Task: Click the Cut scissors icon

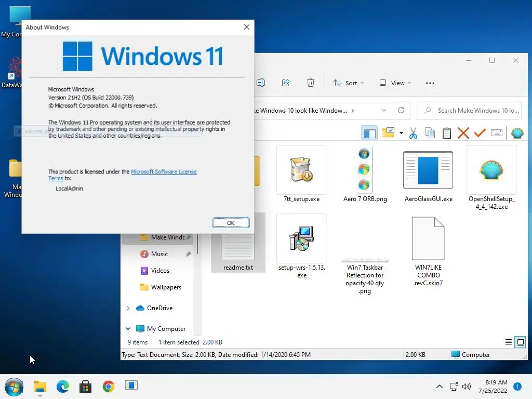Action: pos(413,133)
